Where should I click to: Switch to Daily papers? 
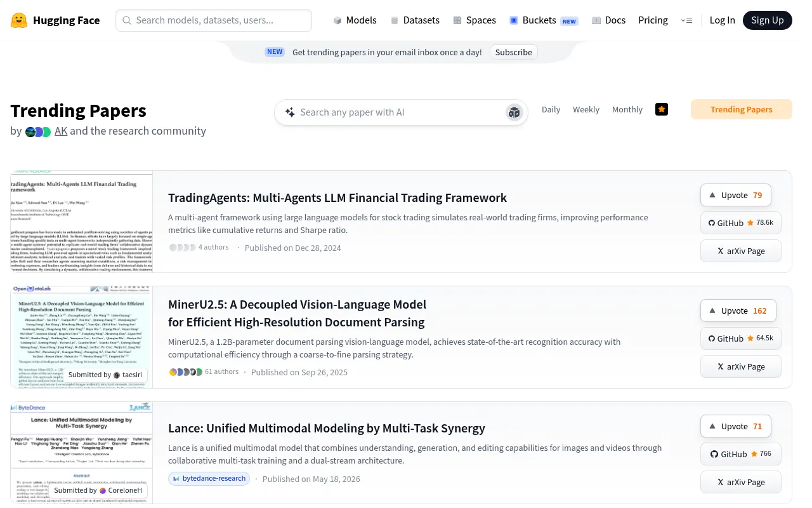tap(551, 109)
